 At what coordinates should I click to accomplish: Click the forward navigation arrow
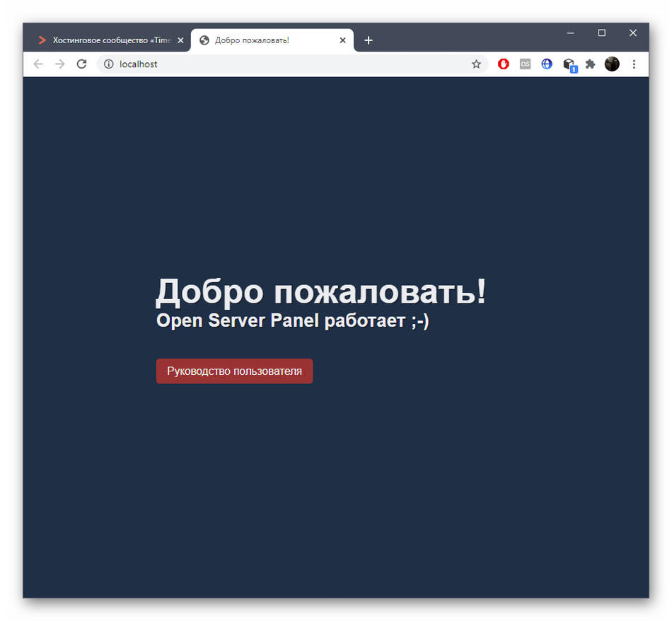(x=60, y=64)
